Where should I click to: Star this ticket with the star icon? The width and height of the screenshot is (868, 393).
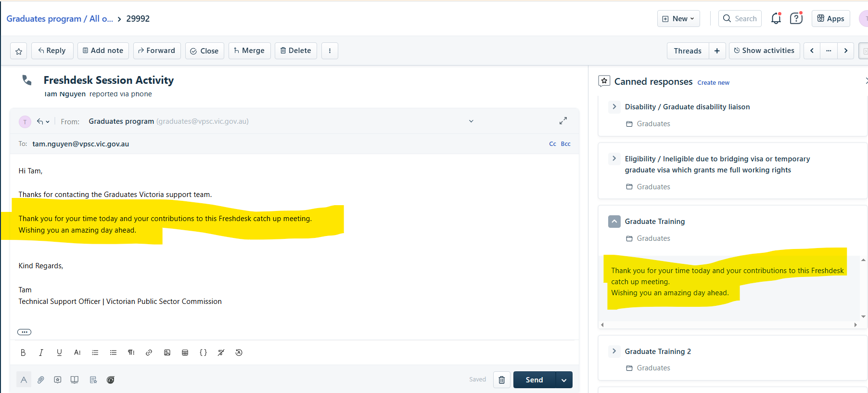(19, 51)
